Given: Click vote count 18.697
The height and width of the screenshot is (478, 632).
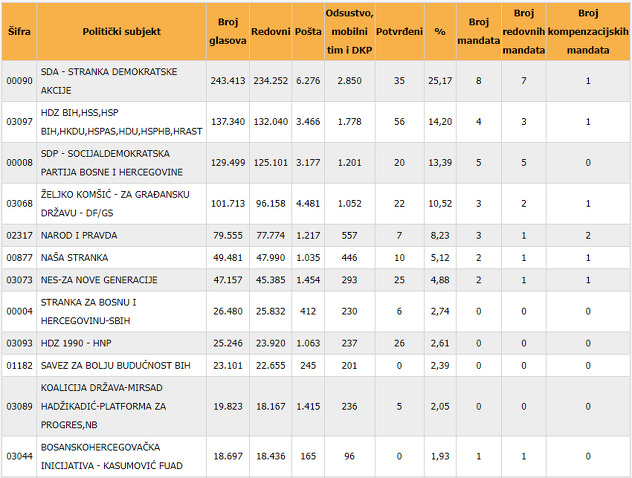Looking at the screenshot, I should (x=228, y=457).
